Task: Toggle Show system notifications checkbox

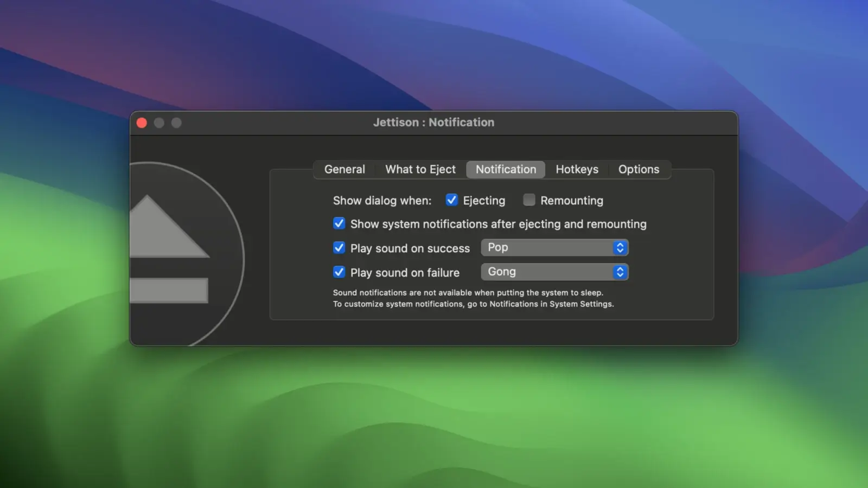Action: (339, 224)
